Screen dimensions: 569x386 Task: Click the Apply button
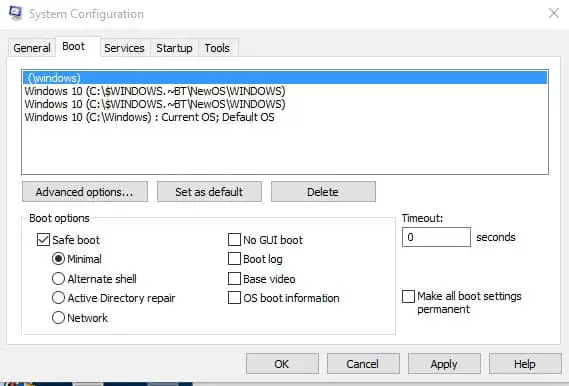[444, 364]
